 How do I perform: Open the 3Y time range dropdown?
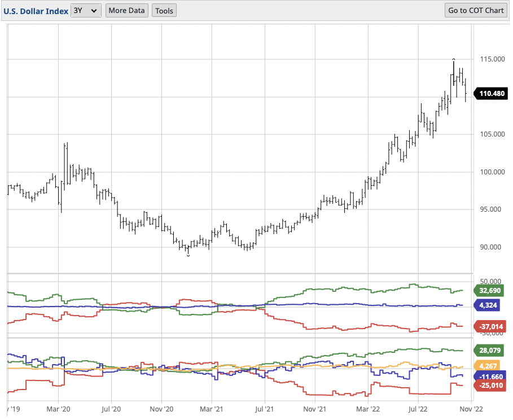(x=86, y=11)
